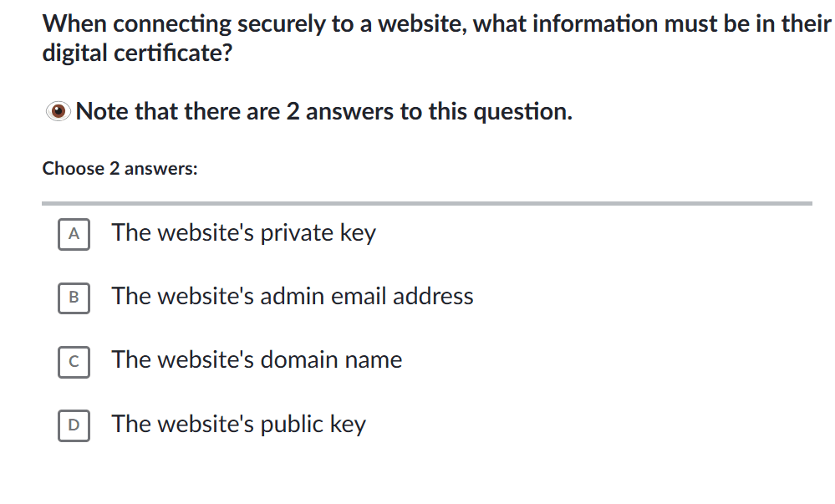The image size is (835, 504).
Task: Choose "The website's public key" answer text
Action: click(239, 424)
